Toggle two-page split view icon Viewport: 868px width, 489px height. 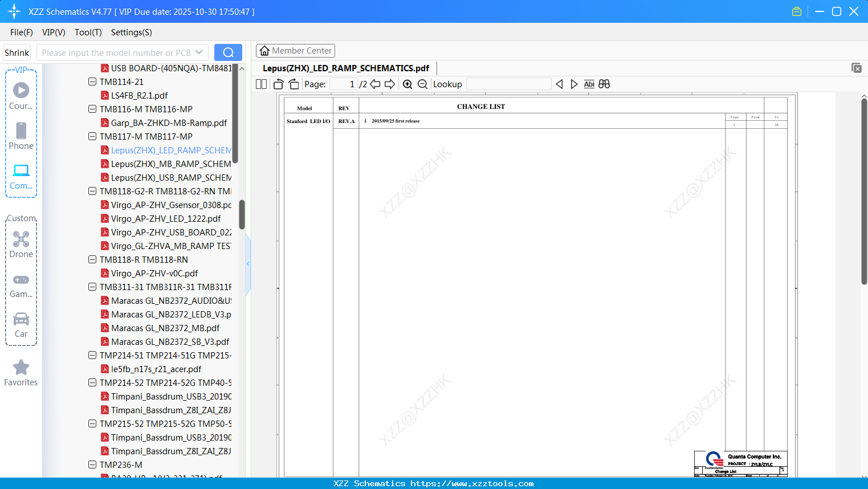pos(262,84)
